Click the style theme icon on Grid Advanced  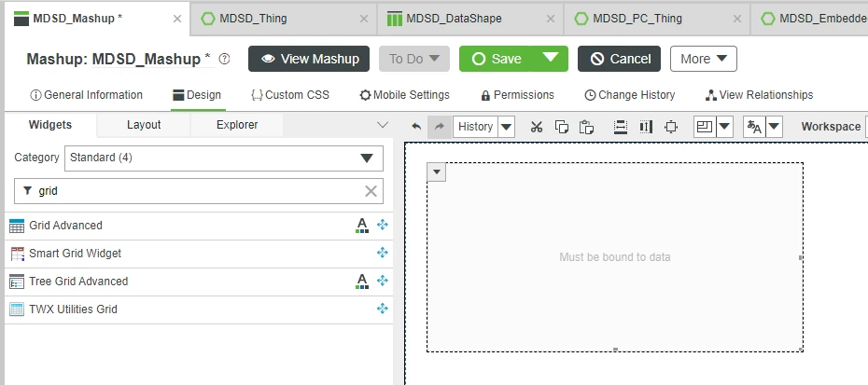[x=362, y=226]
